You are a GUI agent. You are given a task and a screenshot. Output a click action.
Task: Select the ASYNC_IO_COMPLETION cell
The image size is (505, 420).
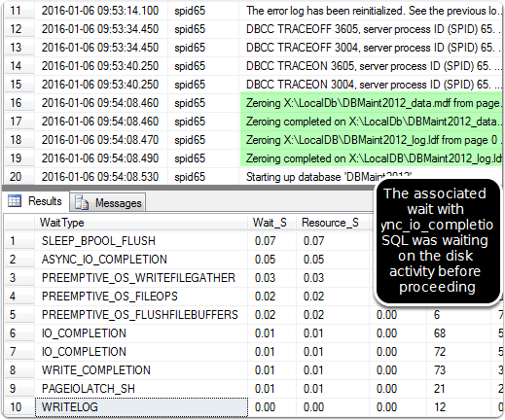141,260
